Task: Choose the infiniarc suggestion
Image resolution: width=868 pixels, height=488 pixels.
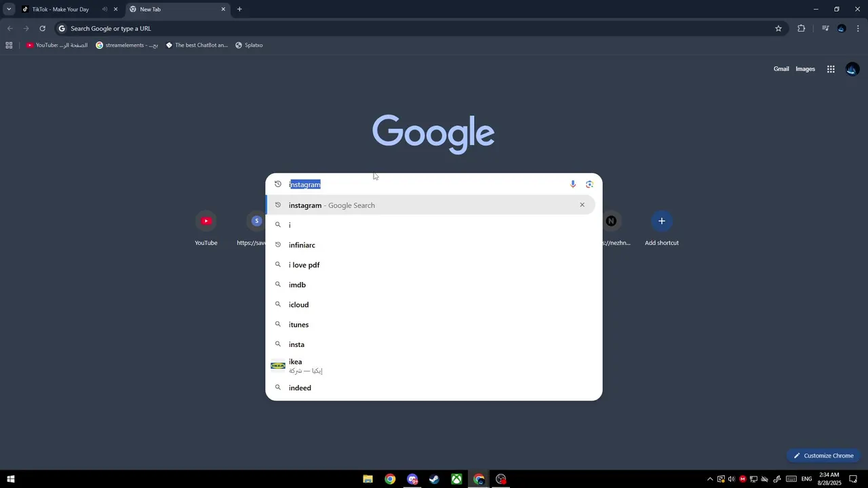Action: point(431,245)
